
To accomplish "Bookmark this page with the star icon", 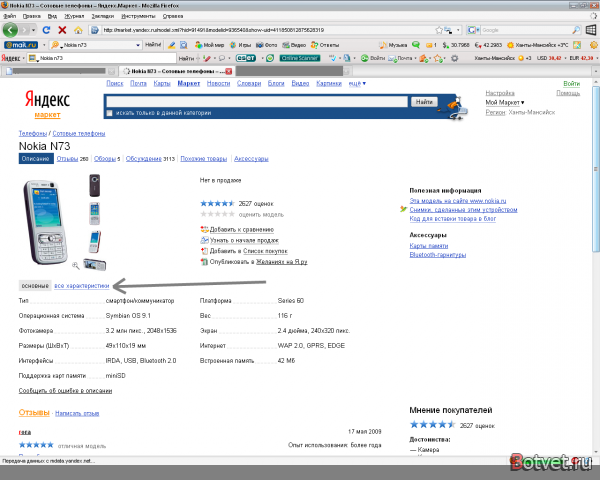I will tap(439, 30).
